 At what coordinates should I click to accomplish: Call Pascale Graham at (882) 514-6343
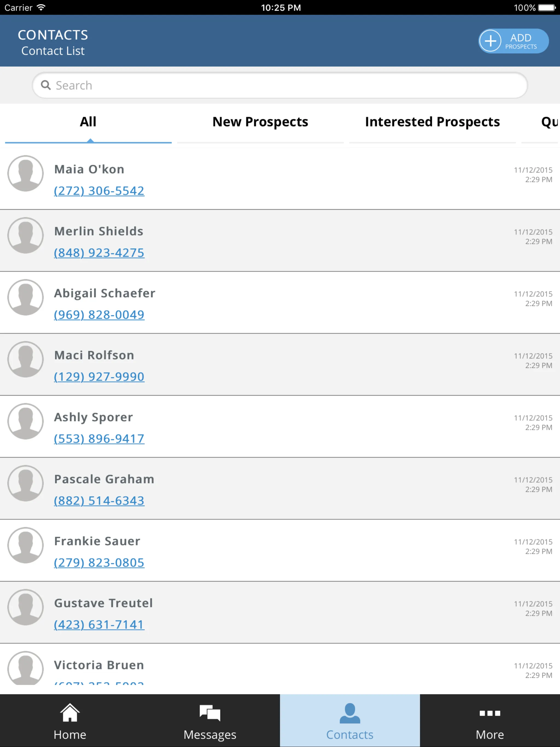(99, 501)
